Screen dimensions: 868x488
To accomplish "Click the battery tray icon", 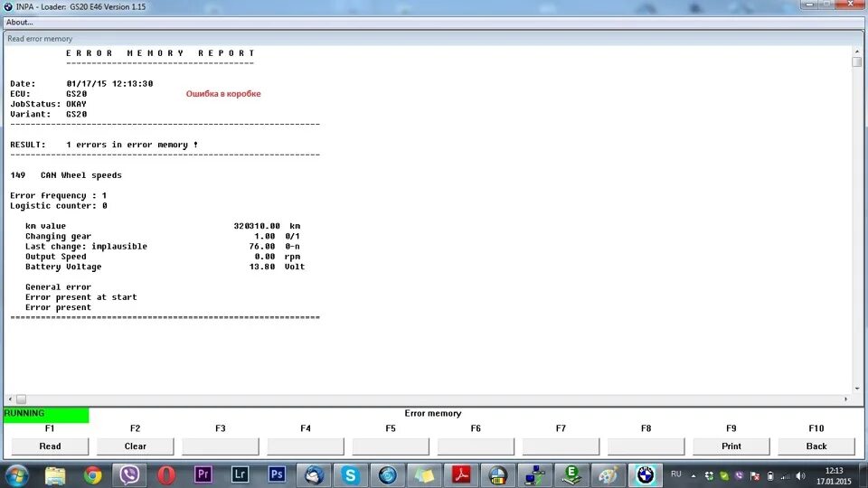I will (770, 476).
